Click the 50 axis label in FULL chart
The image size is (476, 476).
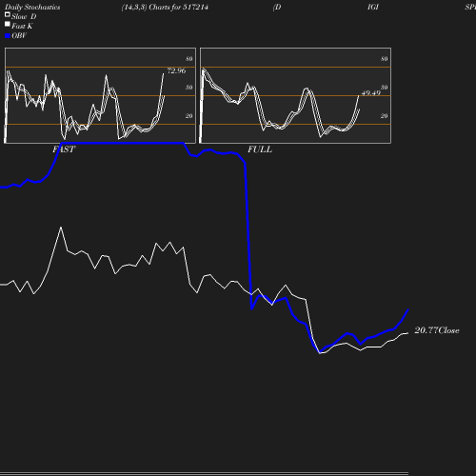(x=384, y=88)
